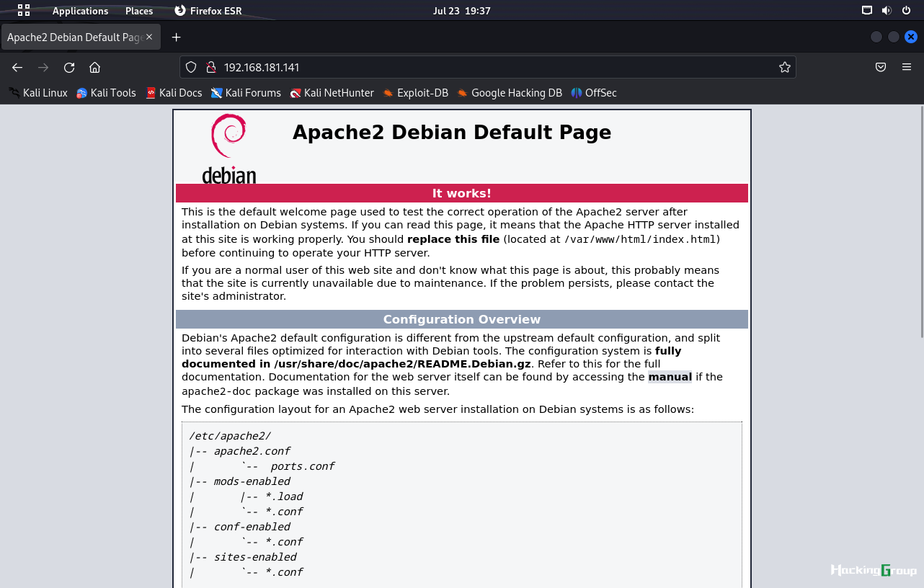This screenshot has height=588, width=924.
Task: Click the sites-enabled line in config tree
Action: pos(243,557)
